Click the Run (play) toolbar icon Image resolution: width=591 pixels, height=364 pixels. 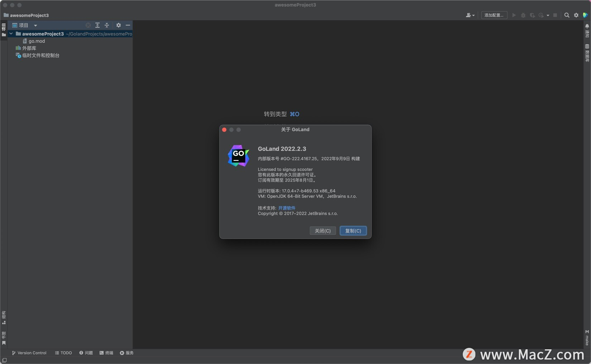514,15
